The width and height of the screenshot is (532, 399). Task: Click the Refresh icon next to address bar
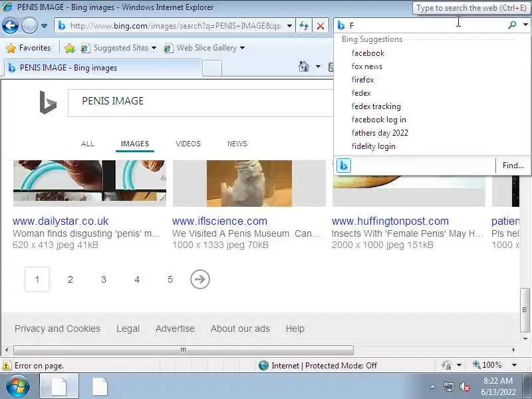(x=304, y=26)
